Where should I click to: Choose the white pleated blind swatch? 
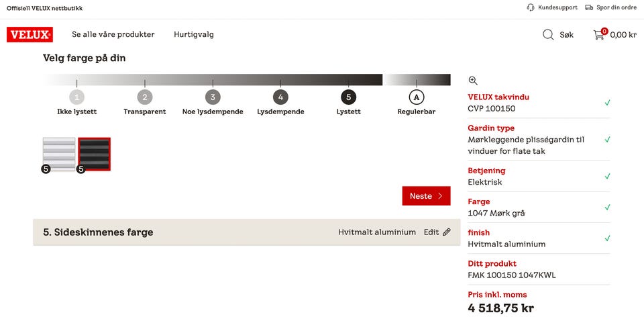pyautogui.click(x=59, y=154)
